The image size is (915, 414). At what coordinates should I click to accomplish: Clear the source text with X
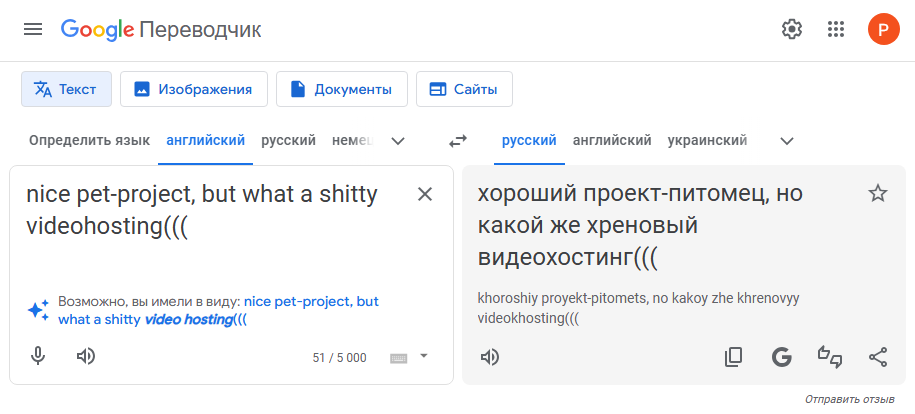[425, 194]
